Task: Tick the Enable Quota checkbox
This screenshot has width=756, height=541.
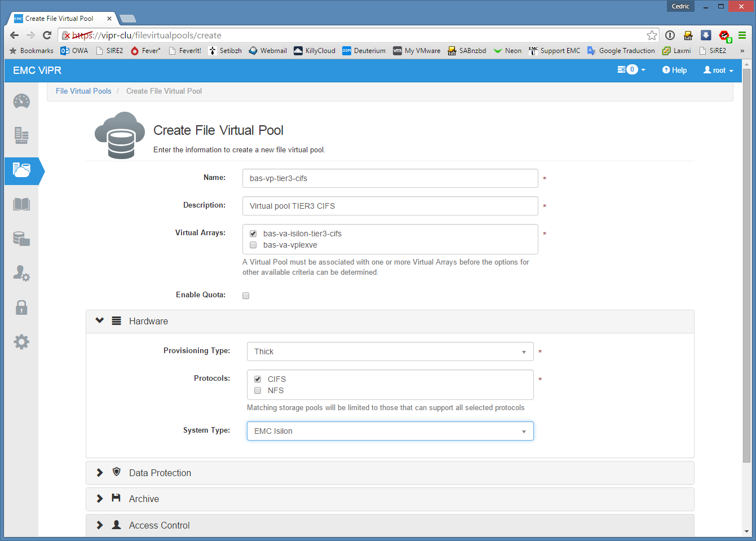Action: click(x=246, y=296)
